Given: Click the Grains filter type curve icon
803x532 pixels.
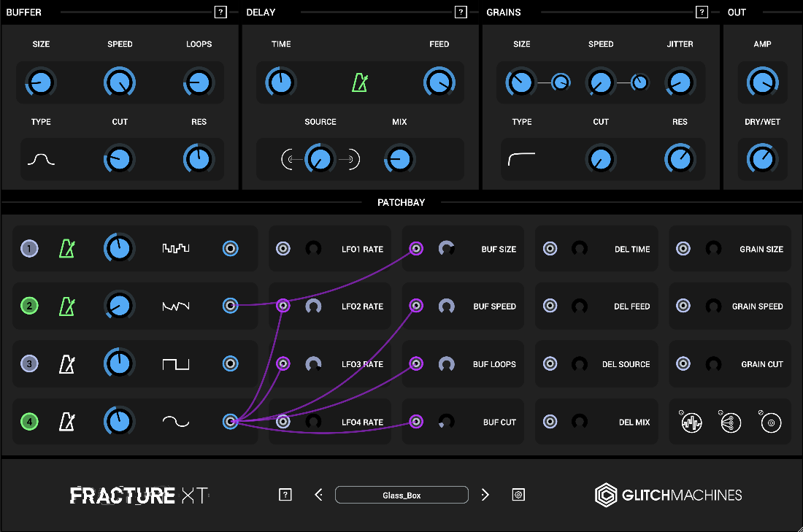Looking at the screenshot, I should [x=521, y=158].
